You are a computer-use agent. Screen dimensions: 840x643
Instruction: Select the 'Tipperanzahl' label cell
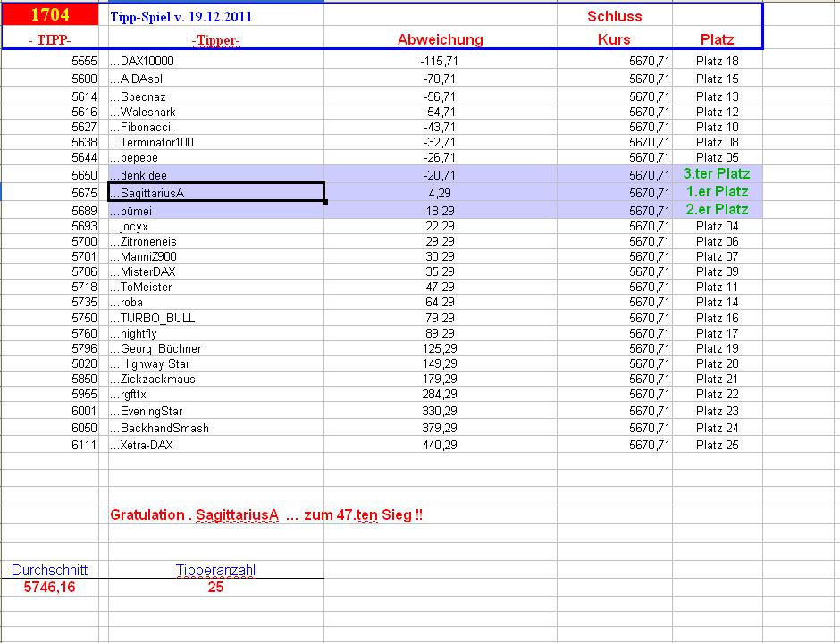click(x=215, y=569)
